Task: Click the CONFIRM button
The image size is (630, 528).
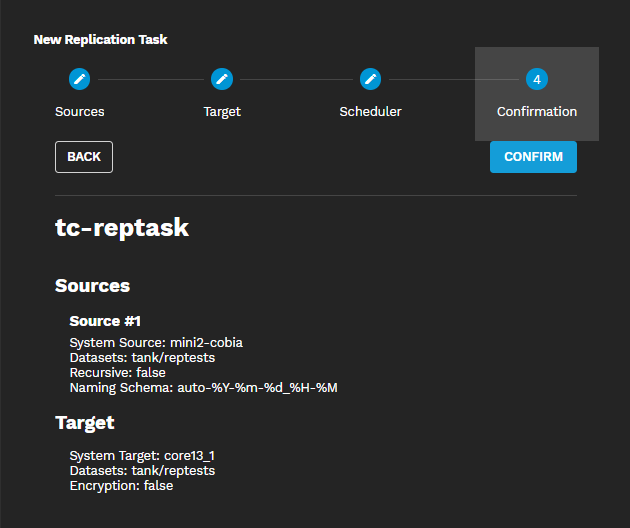Action: pyautogui.click(x=533, y=157)
